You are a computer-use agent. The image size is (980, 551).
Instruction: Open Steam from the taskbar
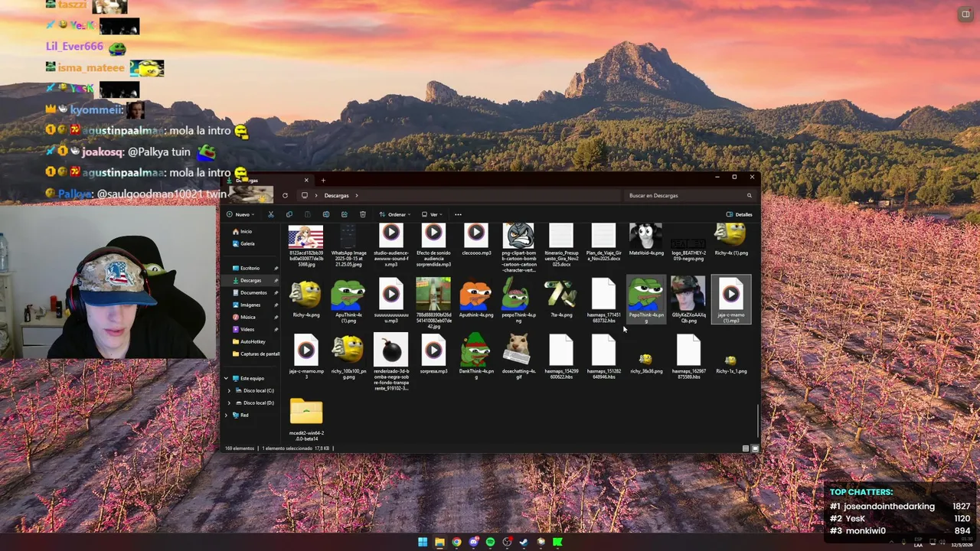coord(524,542)
